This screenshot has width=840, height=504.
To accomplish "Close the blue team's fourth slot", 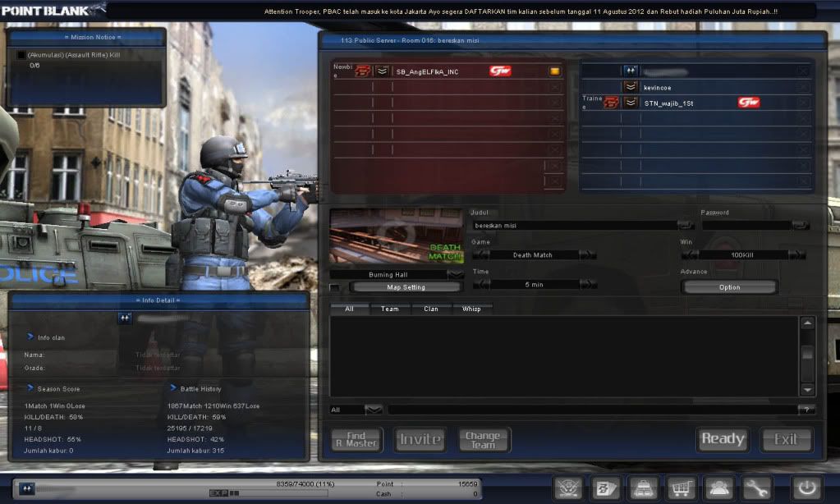I will click(802, 118).
